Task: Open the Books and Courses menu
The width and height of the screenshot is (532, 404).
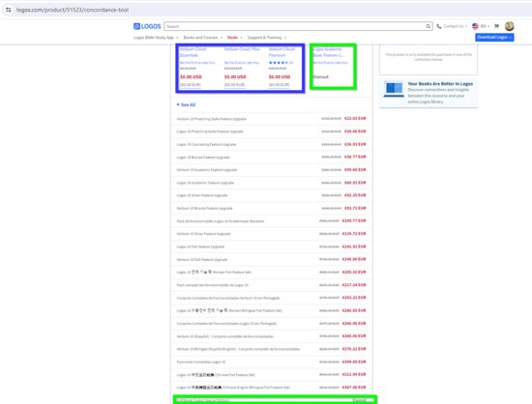Action: [x=203, y=38]
